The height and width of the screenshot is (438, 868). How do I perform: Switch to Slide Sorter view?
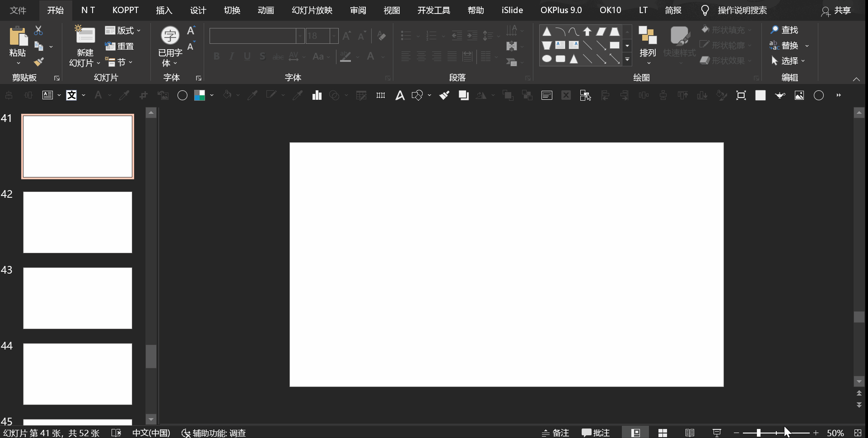[x=663, y=433]
